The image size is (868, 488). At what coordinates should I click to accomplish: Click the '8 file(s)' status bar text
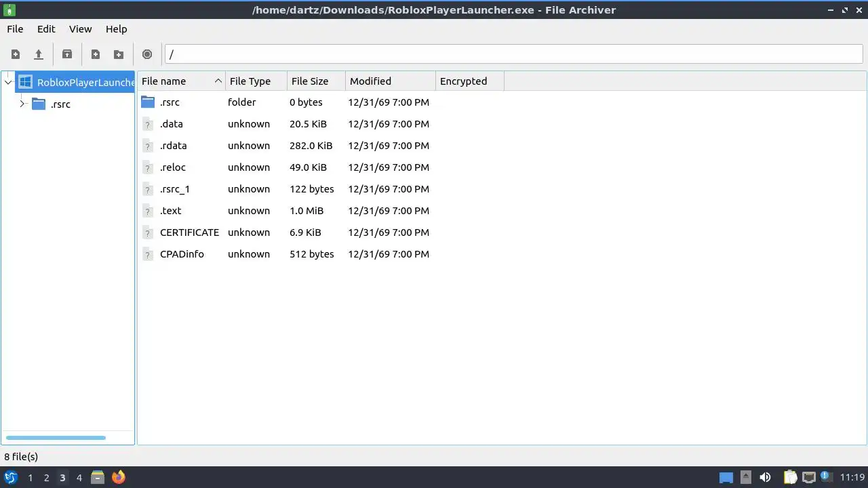pos(21,457)
